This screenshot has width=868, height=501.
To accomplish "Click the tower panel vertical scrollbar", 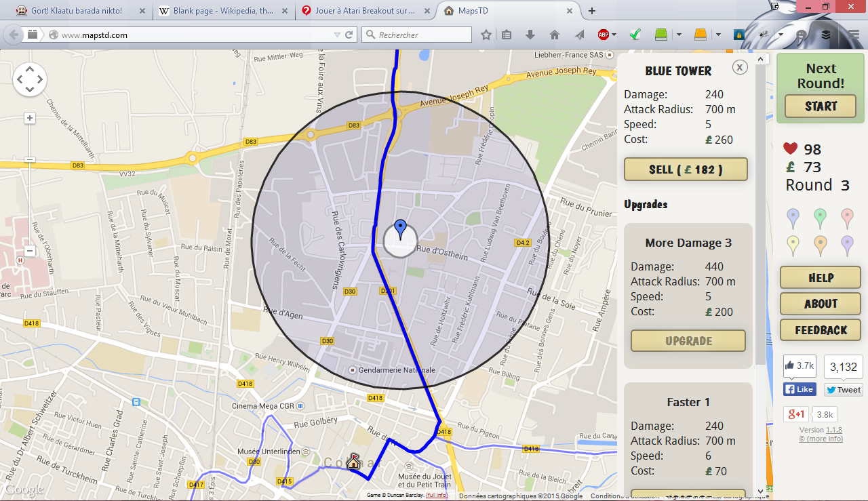I will tap(760, 214).
